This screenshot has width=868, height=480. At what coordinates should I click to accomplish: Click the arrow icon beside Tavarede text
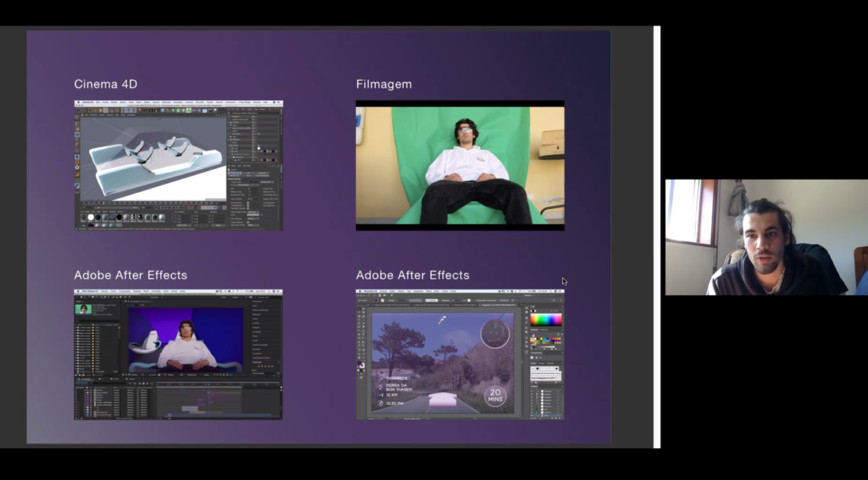coord(381,378)
